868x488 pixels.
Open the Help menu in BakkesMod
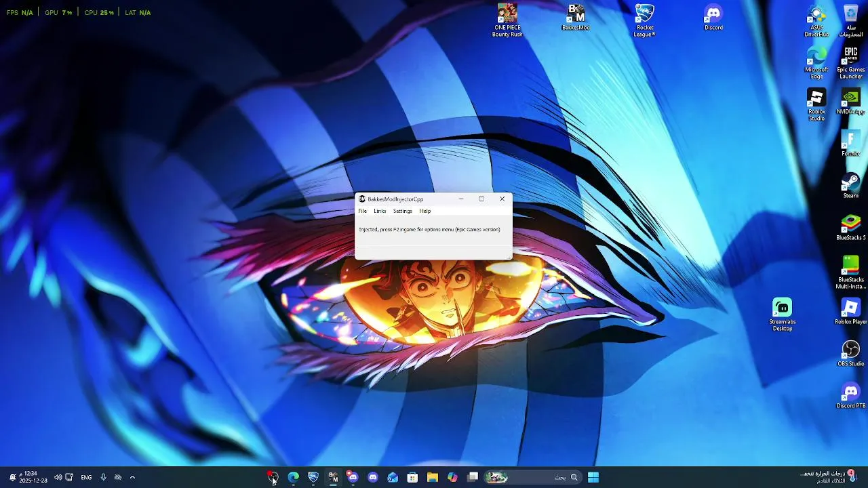(425, 211)
